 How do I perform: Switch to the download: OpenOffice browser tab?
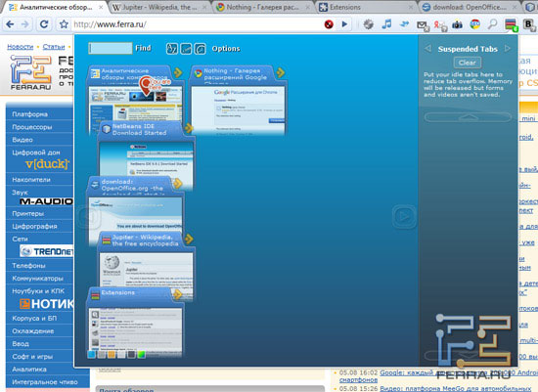(x=470, y=7)
